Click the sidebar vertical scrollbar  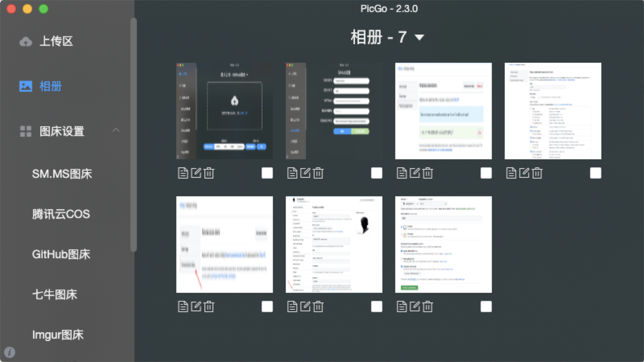[x=133, y=133]
